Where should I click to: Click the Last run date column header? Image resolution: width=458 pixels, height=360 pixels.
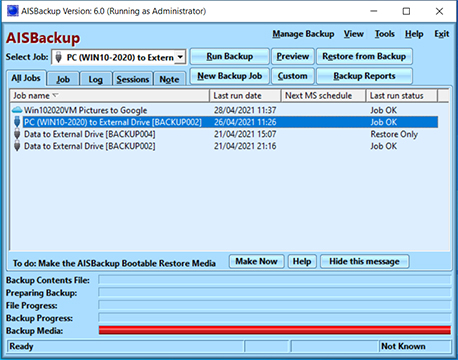(x=245, y=96)
